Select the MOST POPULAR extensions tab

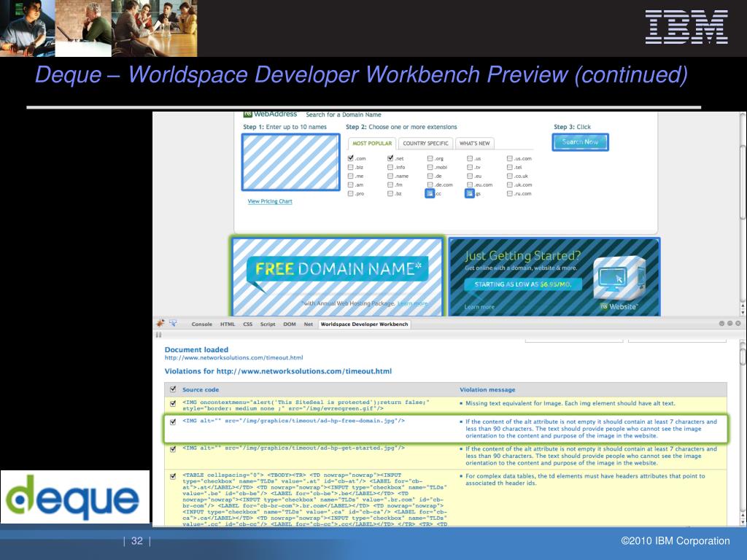[x=372, y=144]
